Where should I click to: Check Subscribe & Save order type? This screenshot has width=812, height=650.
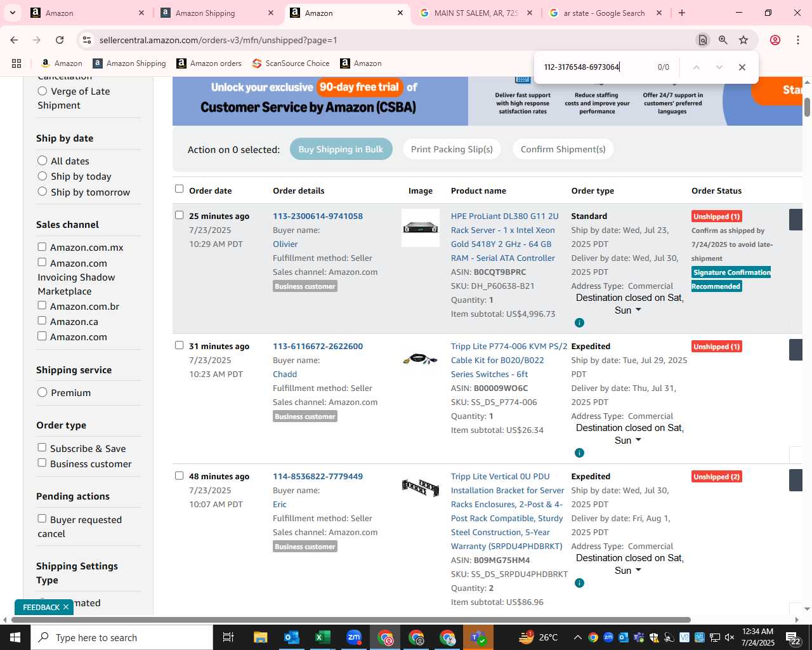click(42, 448)
